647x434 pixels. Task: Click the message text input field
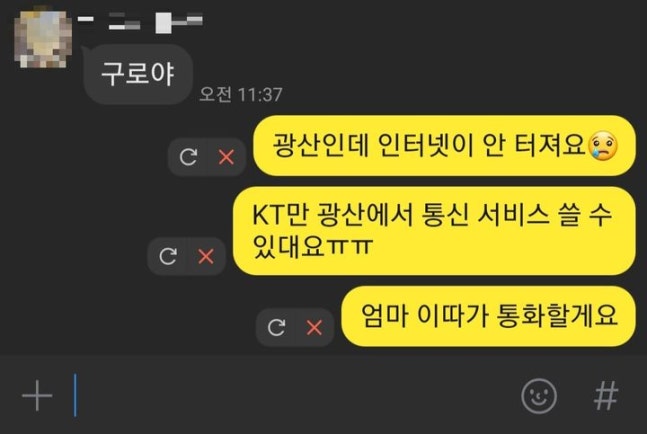[289, 395]
